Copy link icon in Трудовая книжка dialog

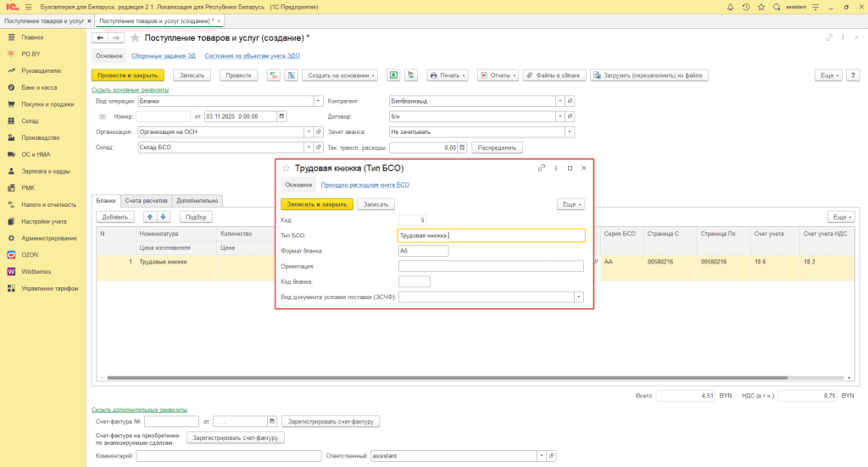click(x=542, y=169)
